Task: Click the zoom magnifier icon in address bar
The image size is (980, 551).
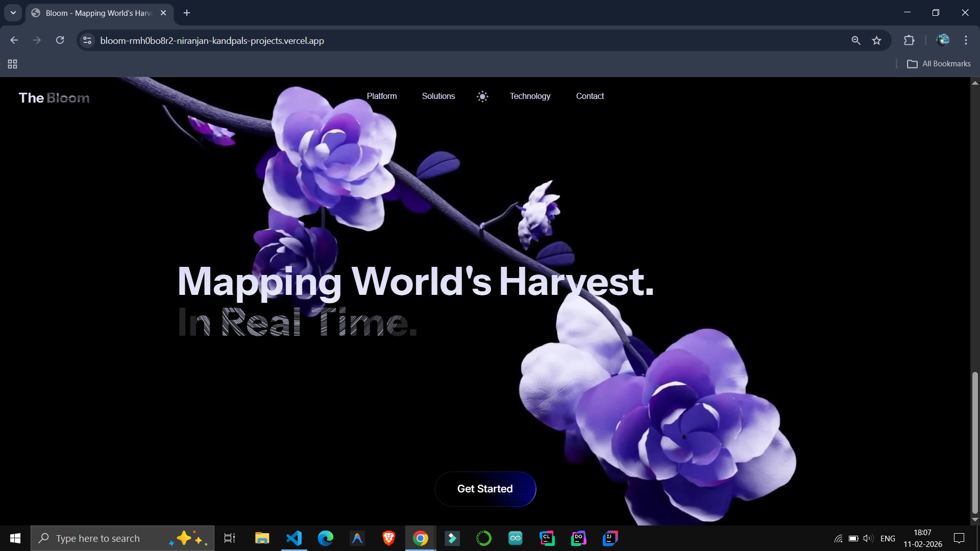Action: pyautogui.click(x=856, y=40)
